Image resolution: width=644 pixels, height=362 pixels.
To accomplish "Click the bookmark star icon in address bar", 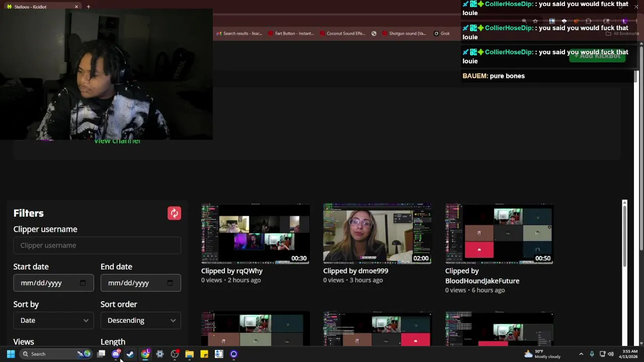I will point(535,21).
